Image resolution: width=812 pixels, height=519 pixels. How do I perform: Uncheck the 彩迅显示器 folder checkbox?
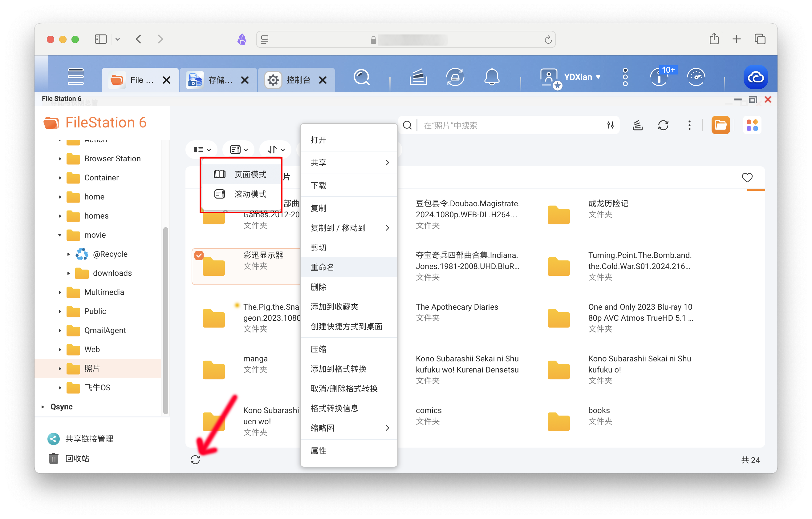[199, 255]
